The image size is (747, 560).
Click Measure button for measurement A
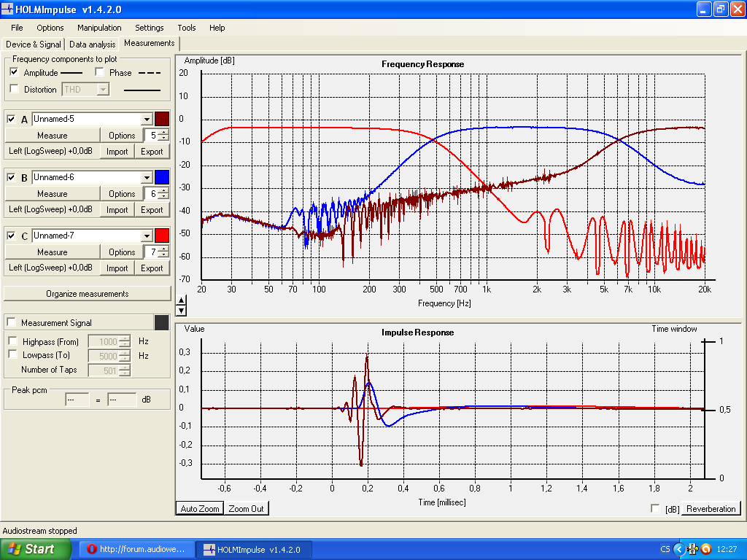pyautogui.click(x=53, y=135)
